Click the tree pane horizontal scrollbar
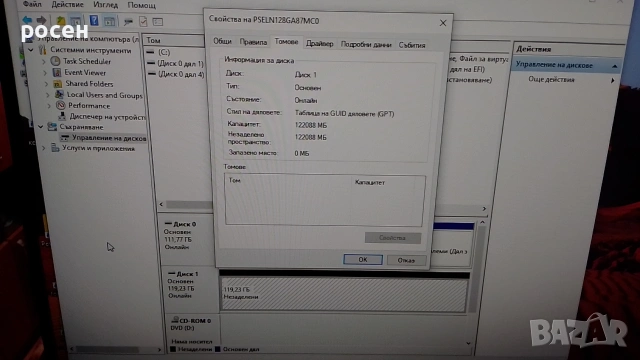Image resolution: width=640 pixels, height=360 pixels. [x=109, y=349]
